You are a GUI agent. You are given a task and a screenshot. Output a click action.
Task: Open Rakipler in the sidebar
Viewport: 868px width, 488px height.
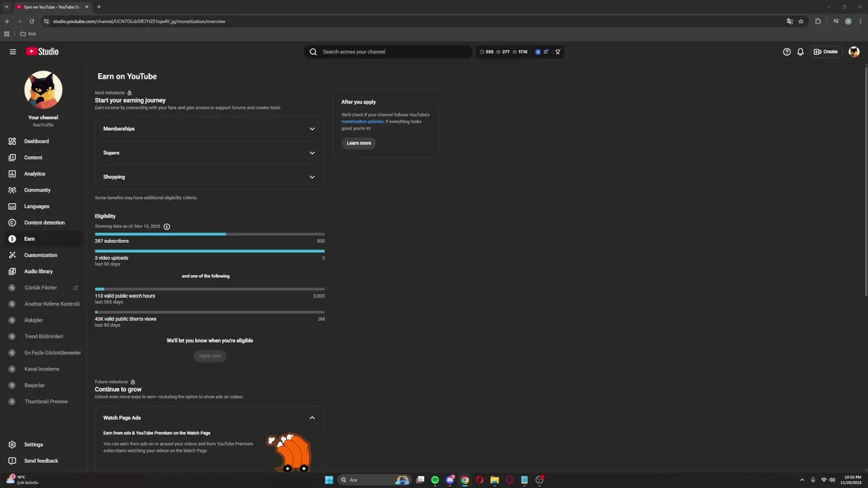pos(43,320)
